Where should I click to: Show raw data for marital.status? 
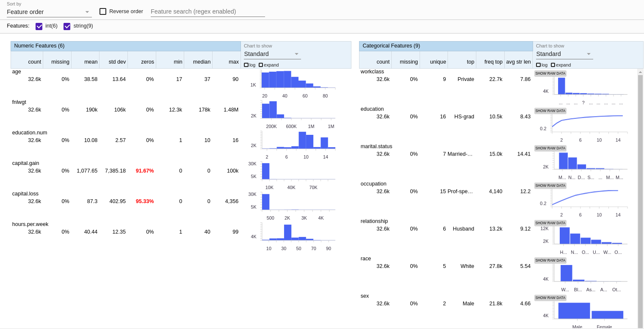(x=550, y=148)
